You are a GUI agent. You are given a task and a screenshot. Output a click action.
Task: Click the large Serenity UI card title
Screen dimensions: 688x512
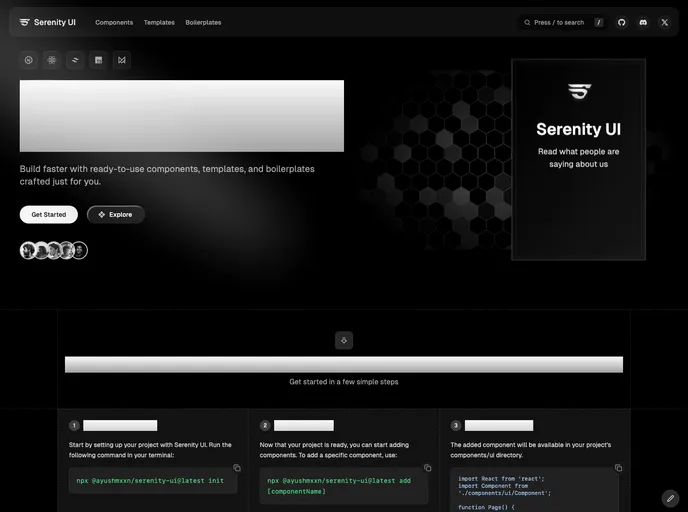coord(578,129)
